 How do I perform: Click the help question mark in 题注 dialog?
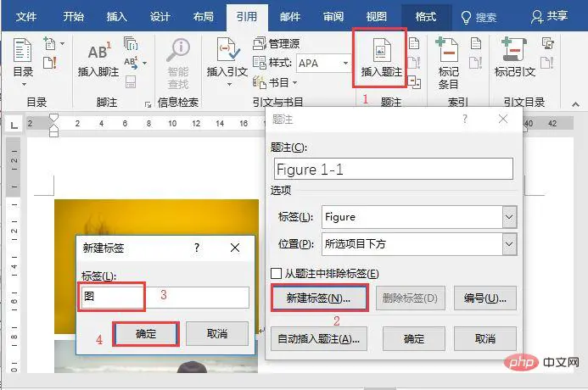point(465,120)
